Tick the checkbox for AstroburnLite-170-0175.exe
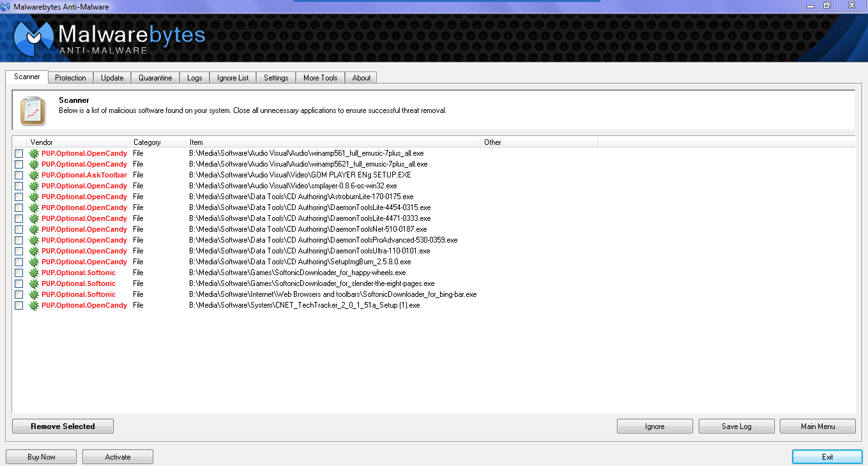This screenshot has width=868, height=466. click(x=19, y=197)
